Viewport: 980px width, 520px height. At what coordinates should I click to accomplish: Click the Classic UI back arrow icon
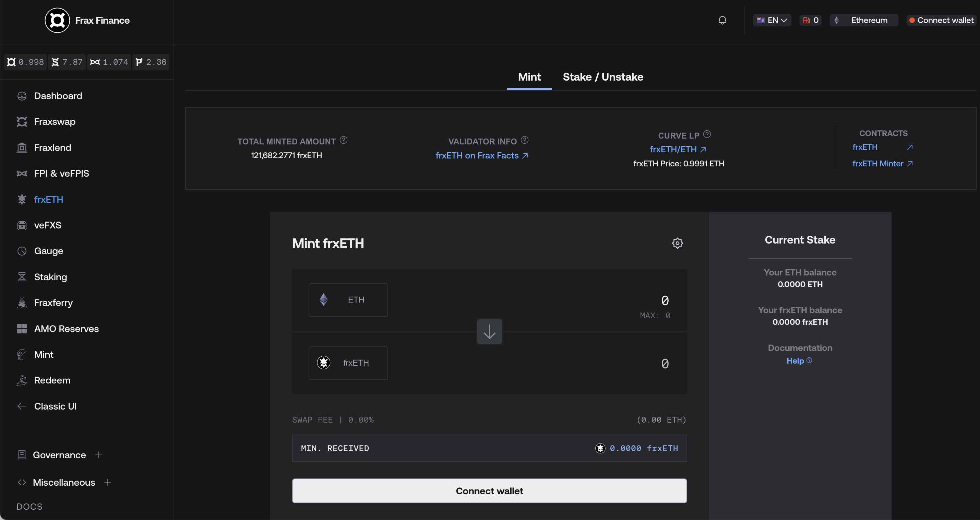(22, 406)
